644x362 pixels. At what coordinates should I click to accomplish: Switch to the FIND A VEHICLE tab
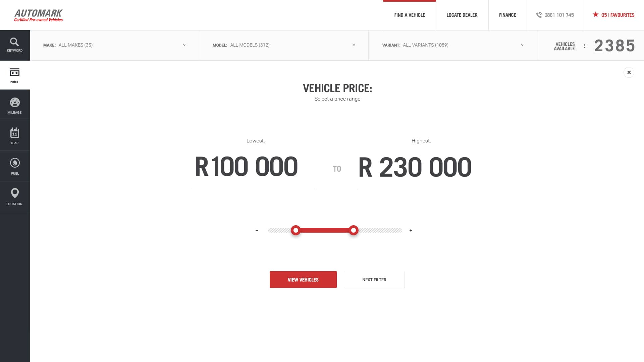pos(410,15)
